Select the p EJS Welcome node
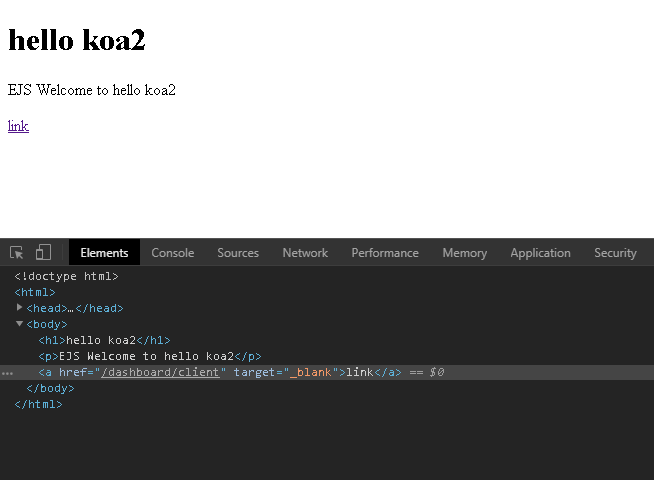Image resolution: width=654 pixels, height=480 pixels. point(150,356)
